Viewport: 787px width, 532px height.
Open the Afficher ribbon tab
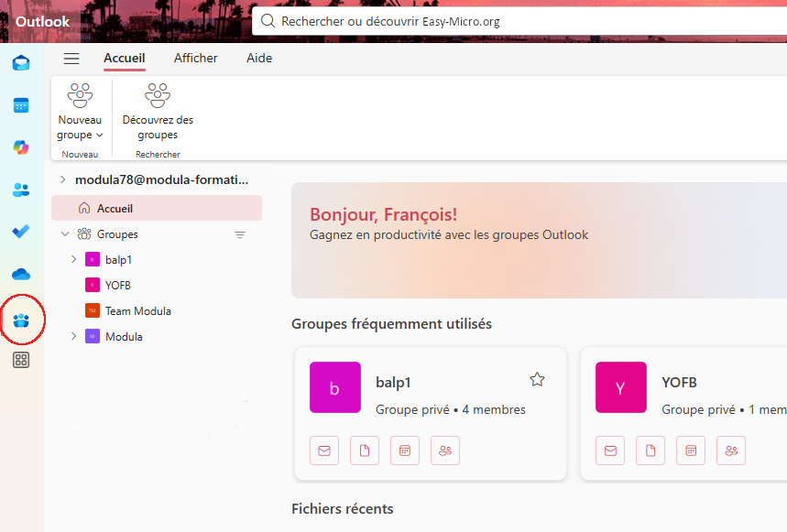[196, 59]
